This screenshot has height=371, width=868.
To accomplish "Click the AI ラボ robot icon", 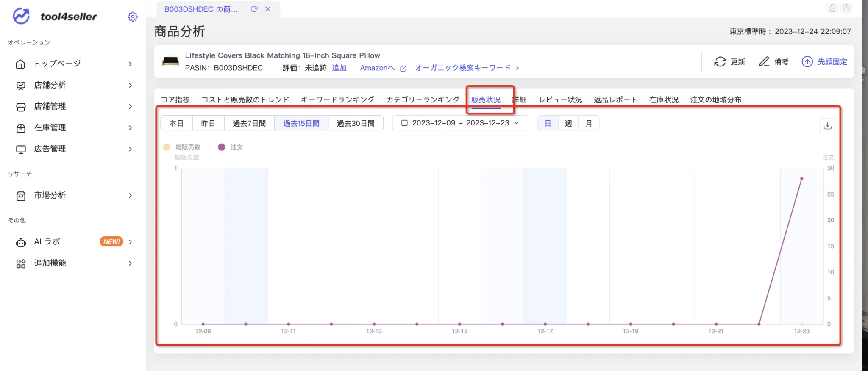I will [21, 242].
